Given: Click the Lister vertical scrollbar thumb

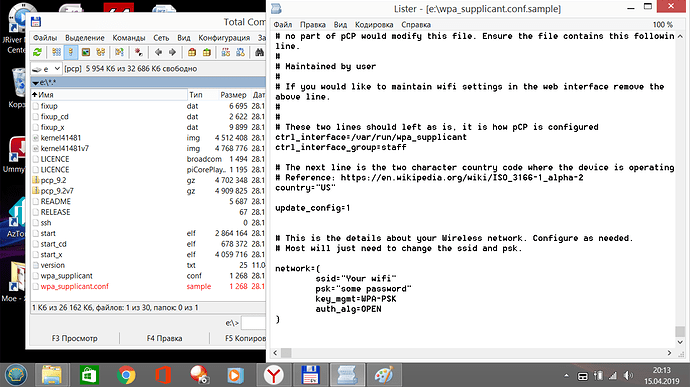Looking at the screenshot, I should point(680,331).
